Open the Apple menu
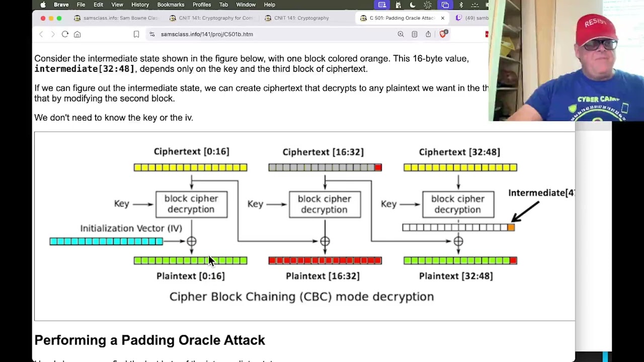The width and height of the screenshot is (644, 362). coord(43,5)
